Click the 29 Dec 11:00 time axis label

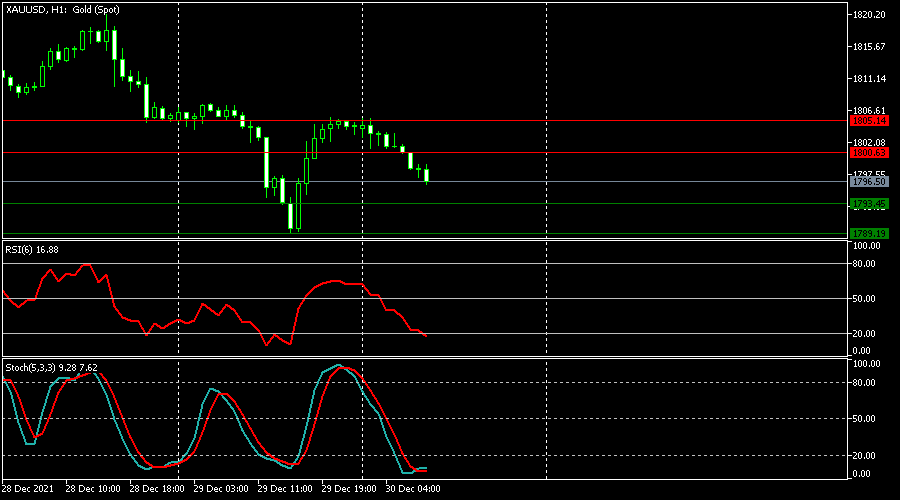pyautogui.click(x=285, y=489)
